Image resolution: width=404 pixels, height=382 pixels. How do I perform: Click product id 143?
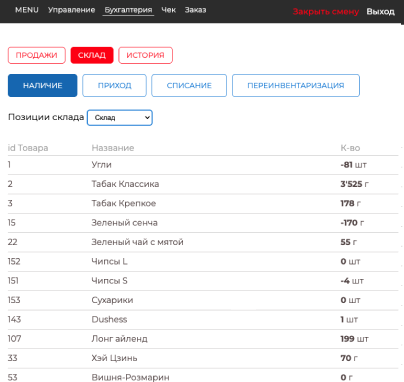(14, 319)
